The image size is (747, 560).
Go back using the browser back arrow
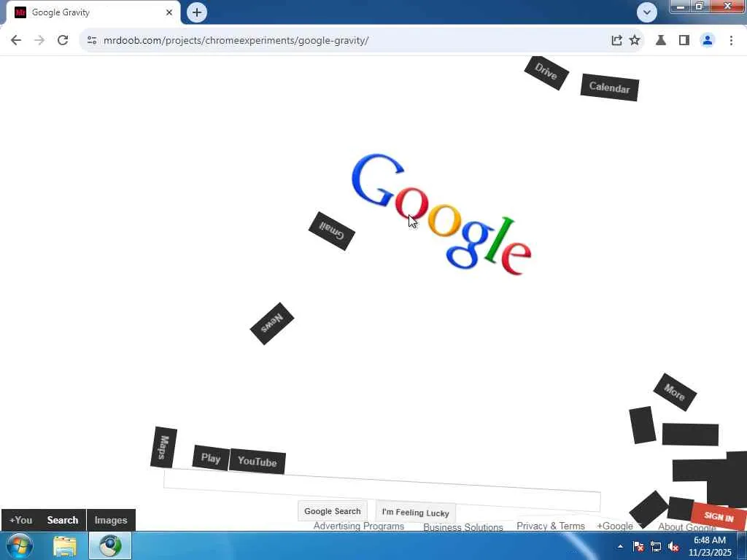click(x=16, y=41)
